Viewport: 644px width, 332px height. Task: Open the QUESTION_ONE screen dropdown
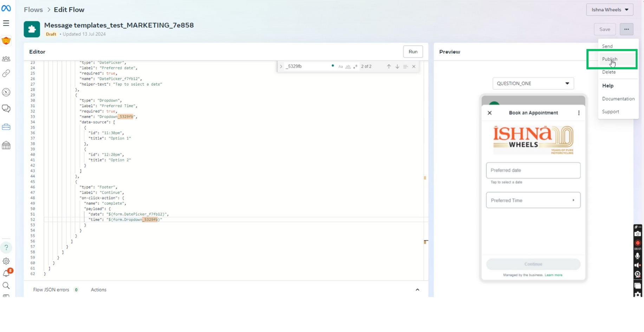point(533,84)
